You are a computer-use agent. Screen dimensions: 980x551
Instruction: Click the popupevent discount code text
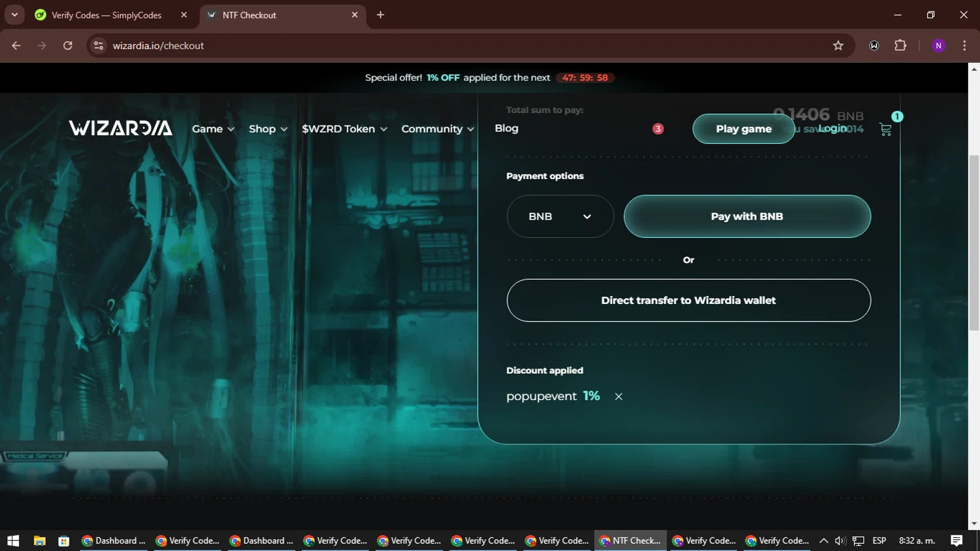pyautogui.click(x=541, y=396)
